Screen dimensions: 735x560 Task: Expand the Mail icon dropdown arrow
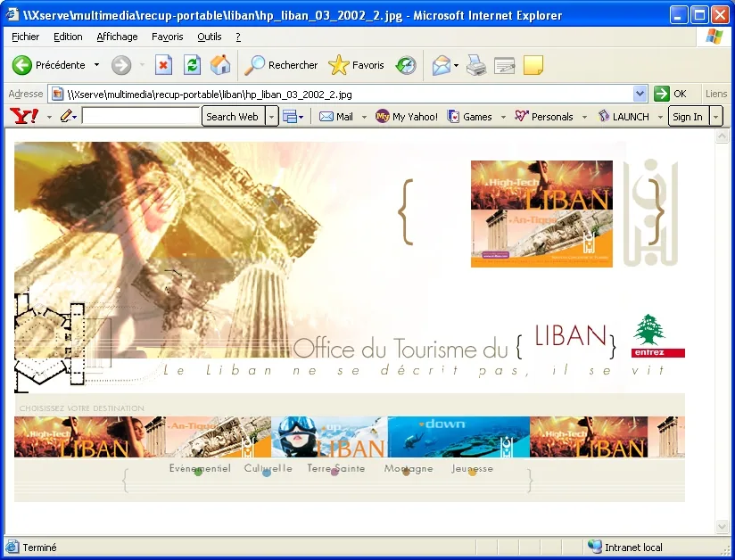pyautogui.click(x=456, y=65)
